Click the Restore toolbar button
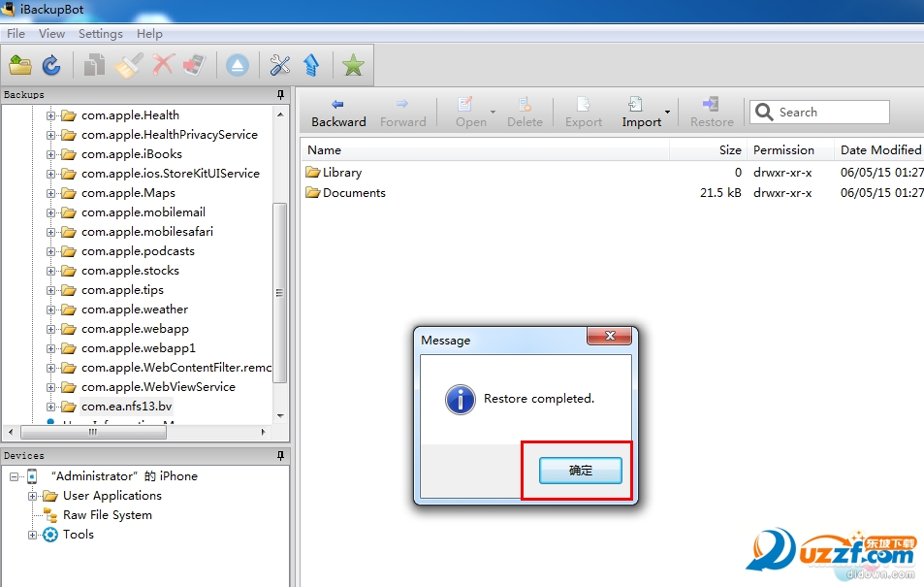The height and width of the screenshot is (587, 924). coord(712,113)
